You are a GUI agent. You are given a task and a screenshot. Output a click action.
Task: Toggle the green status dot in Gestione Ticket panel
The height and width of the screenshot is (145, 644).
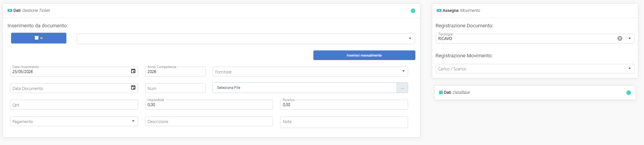pos(413,11)
